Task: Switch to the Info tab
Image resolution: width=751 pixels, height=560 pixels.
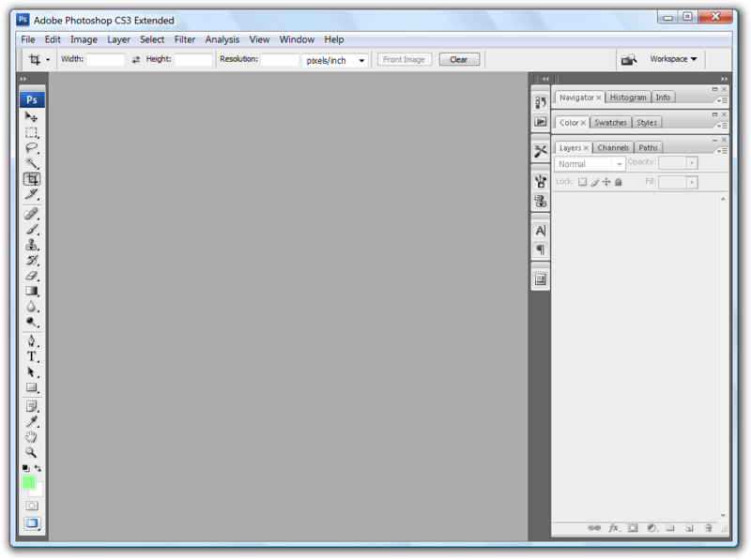Action: click(663, 98)
